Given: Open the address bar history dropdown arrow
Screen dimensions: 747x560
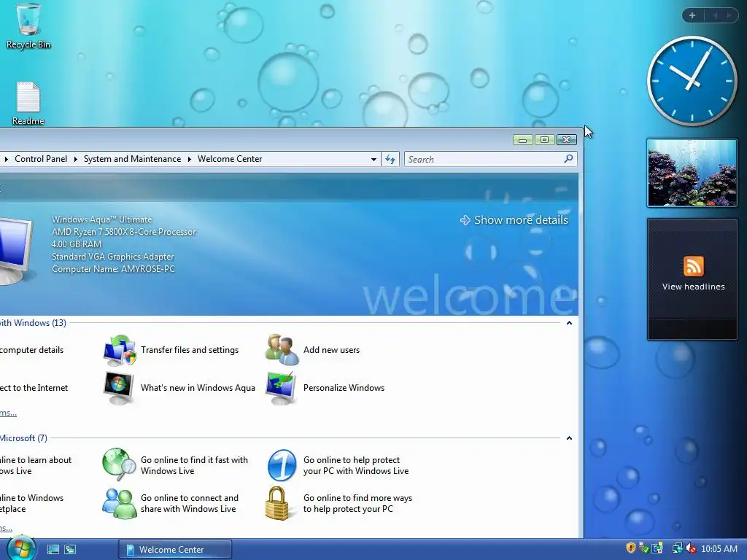Looking at the screenshot, I should pos(374,160).
